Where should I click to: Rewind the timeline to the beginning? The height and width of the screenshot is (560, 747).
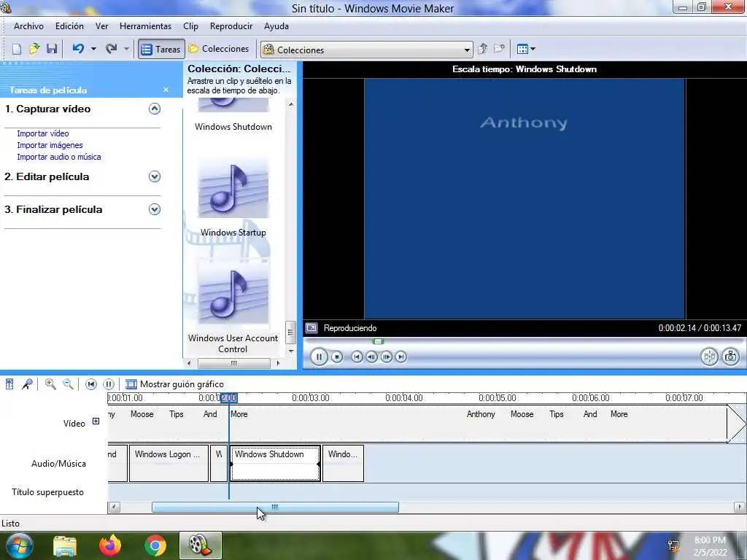(x=91, y=384)
